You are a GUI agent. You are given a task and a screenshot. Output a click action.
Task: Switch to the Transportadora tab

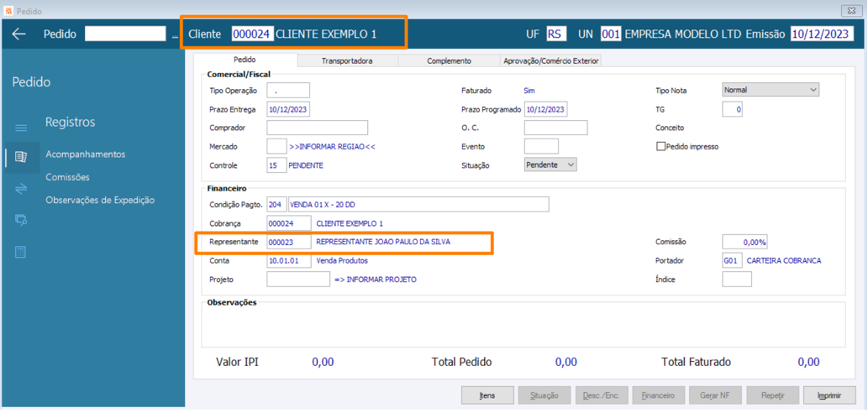tap(347, 60)
